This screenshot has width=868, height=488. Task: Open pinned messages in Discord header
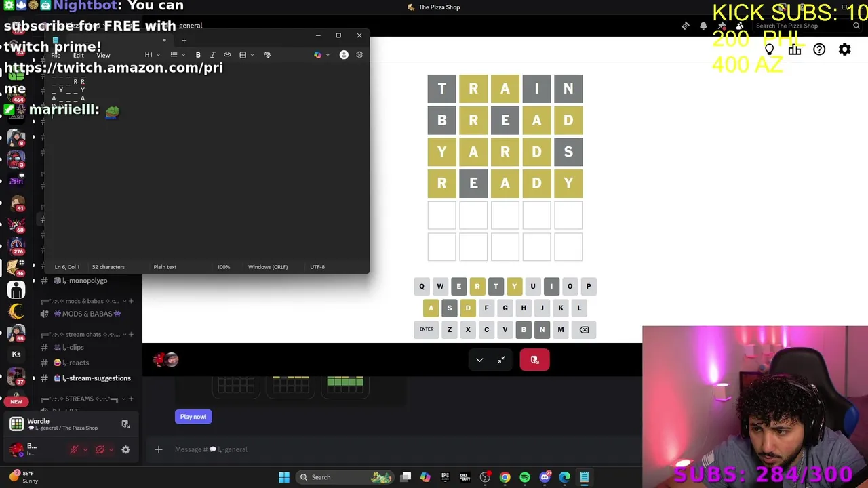coord(722,26)
